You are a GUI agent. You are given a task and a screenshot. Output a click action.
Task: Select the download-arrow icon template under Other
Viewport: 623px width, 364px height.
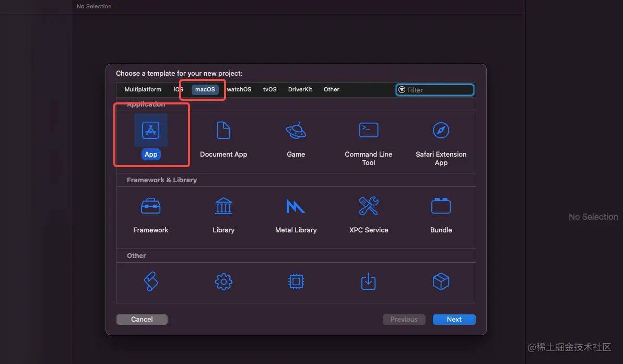(x=368, y=281)
